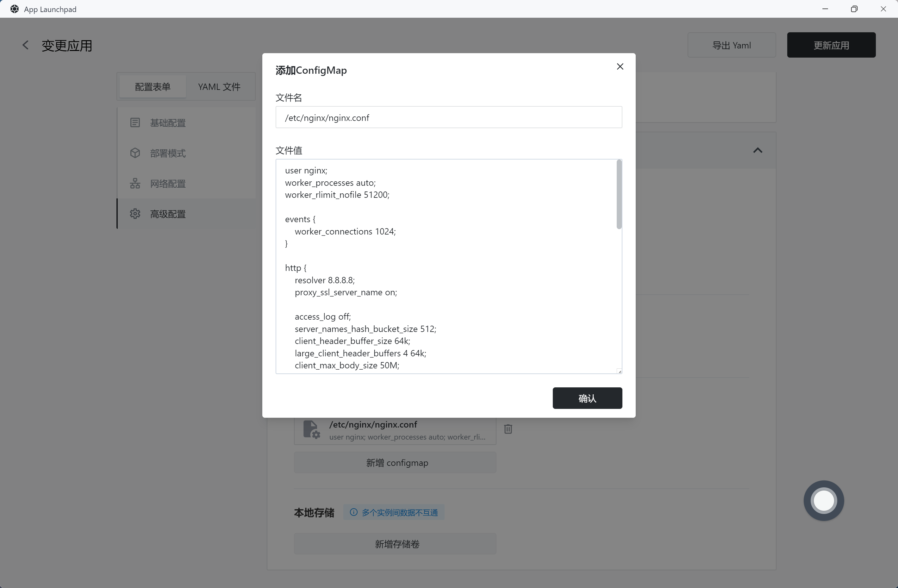Switch to 配置表单 tab
Viewport: 898px width, 588px height.
pos(153,87)
